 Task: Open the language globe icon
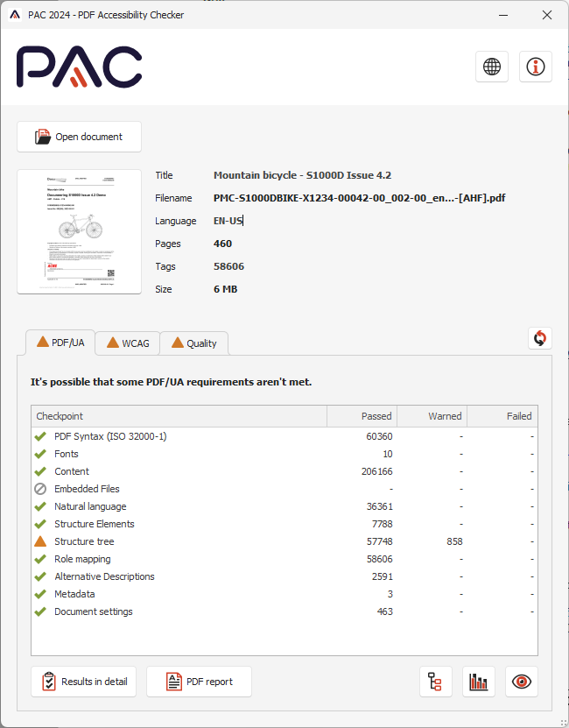[x=492, y=67]
